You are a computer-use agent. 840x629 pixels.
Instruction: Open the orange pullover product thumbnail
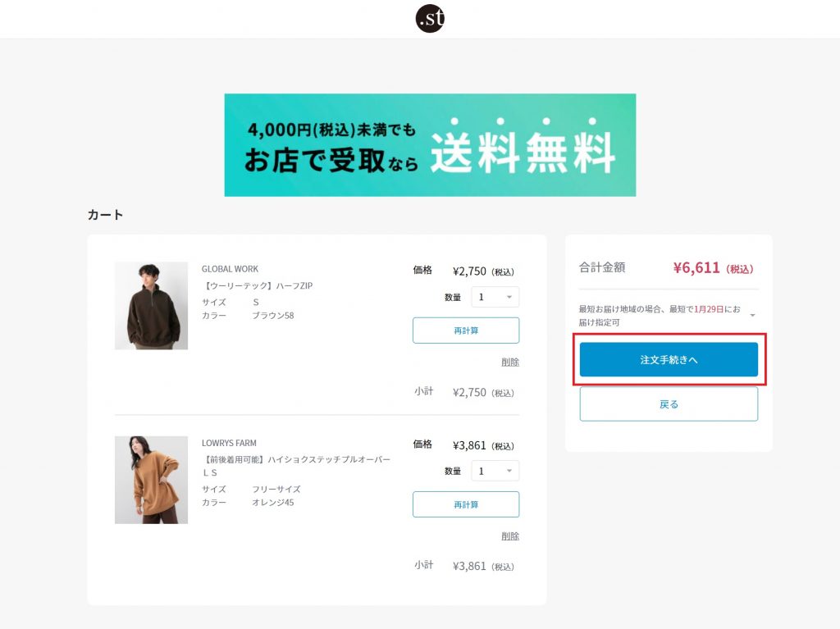coord(151,480)
